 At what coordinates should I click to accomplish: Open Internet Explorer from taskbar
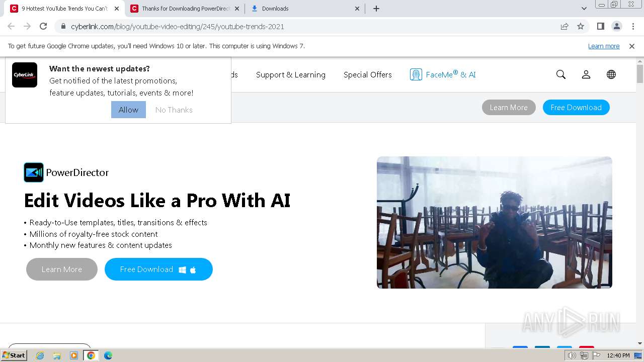click(40, 355)
